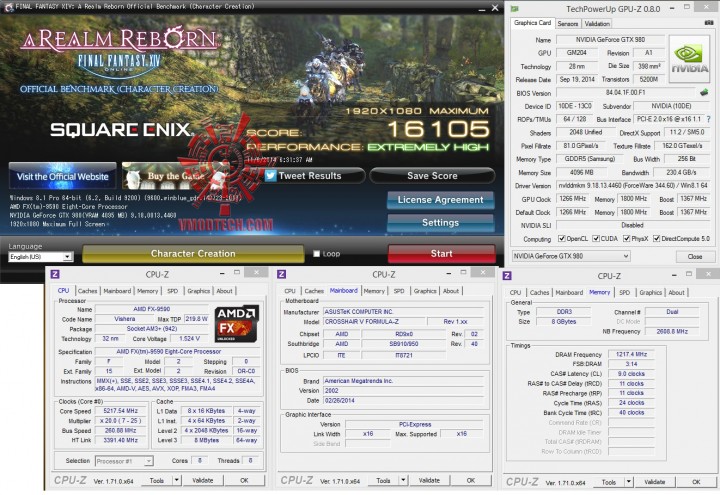The width and height of the screenshot is (720, 495).
Task: Toggle the CUDA checkbox in GPU-Z
Action: pyautogui.click(x=596, y=238)
